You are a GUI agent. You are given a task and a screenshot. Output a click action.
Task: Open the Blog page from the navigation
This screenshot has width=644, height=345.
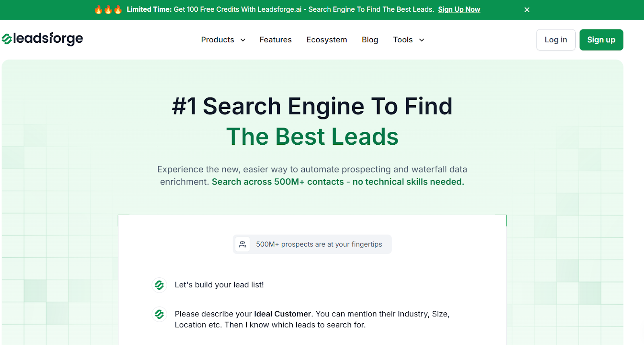(369, 40)
